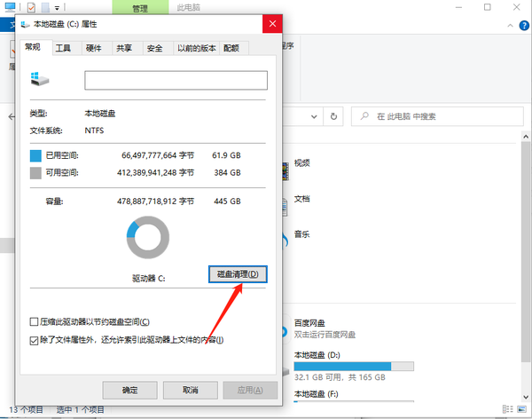Switch to details view icon in status bar

[507, 409]
